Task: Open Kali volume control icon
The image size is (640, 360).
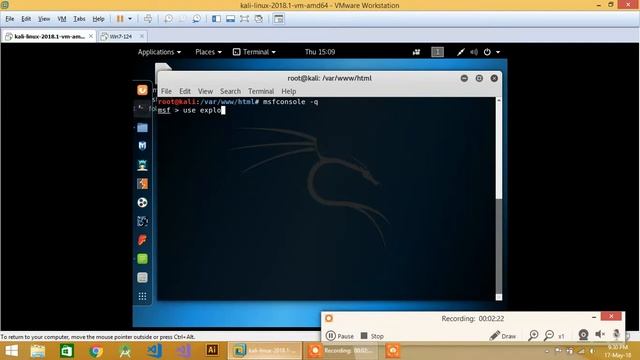Action: [x=473, y=52]
